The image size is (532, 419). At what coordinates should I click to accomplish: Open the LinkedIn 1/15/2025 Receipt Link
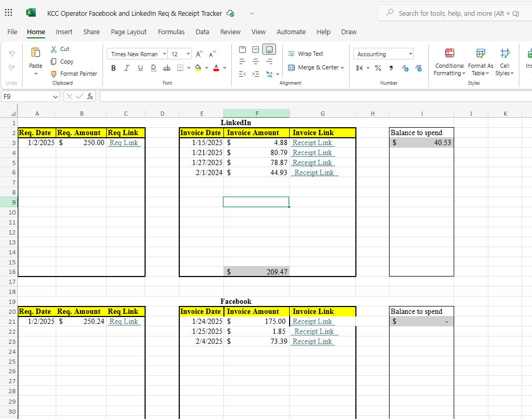click(x=312, y=142)
